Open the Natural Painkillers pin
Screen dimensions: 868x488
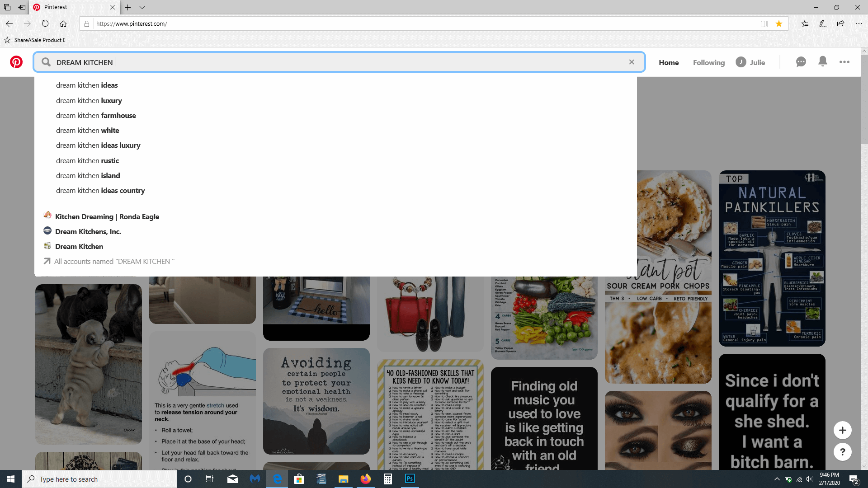click(x=772, y=258)
